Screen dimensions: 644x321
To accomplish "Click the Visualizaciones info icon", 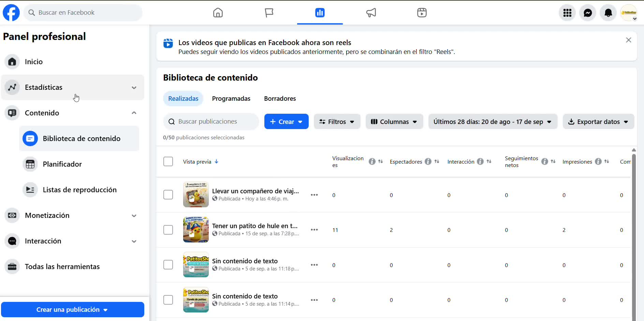I will [372, 162].
